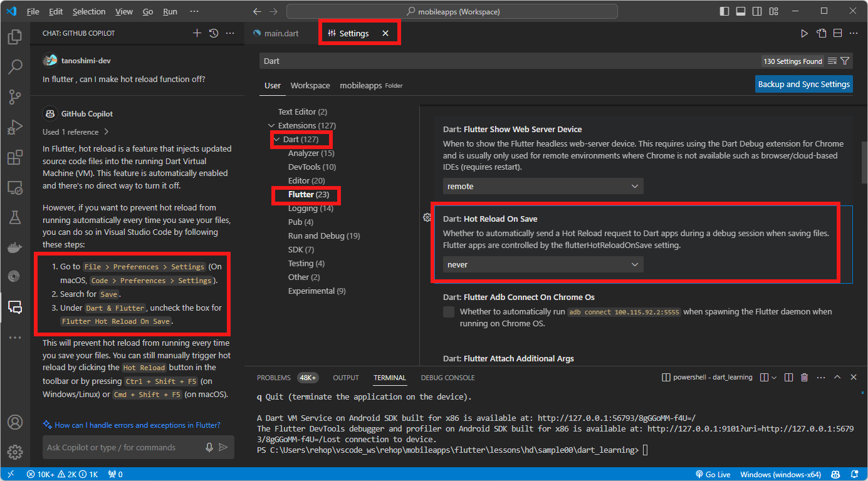Open the Explorer view in activity bar
The width and height of the screenshot is (868, 481).
coord(15,37)
